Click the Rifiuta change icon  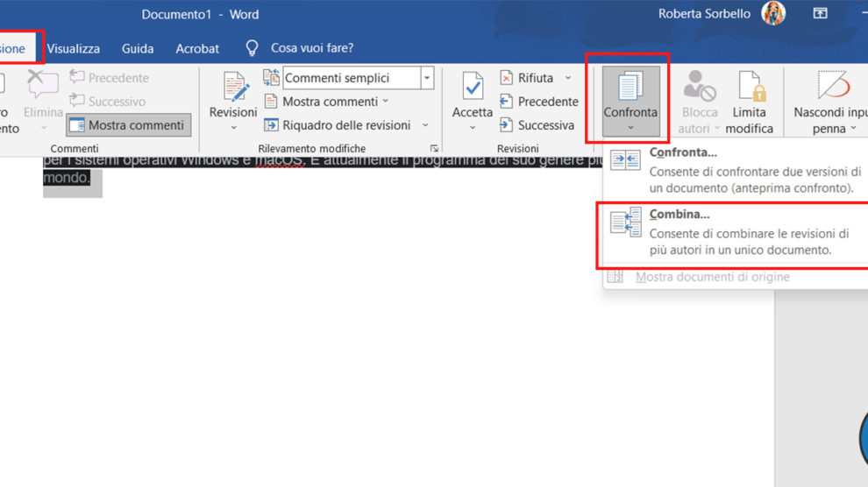(506, 78)
